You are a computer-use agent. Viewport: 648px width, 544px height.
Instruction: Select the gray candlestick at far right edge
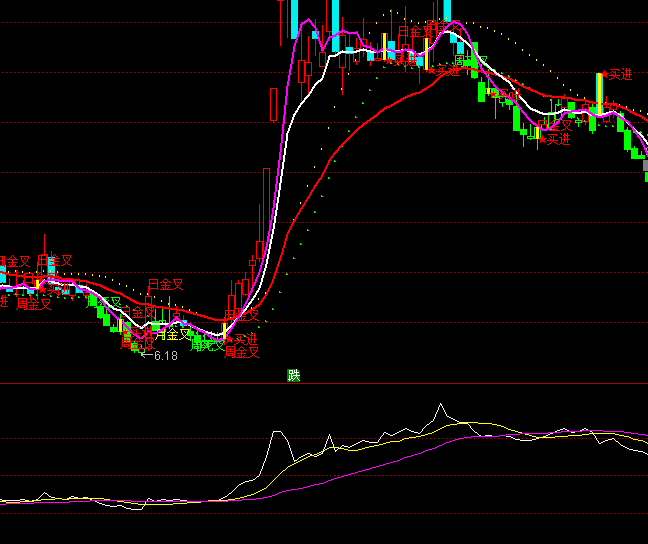tap(645, 167)
